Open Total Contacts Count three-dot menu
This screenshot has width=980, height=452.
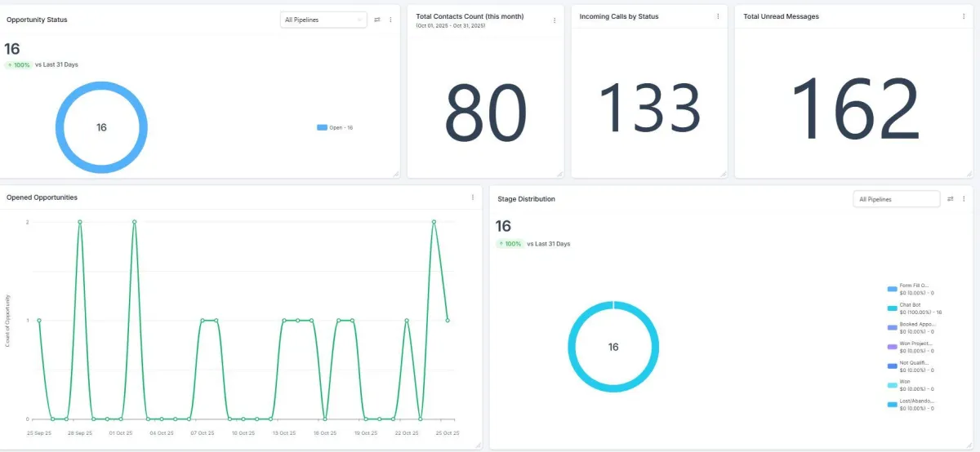pyautogui.click(x=555, y=20)
